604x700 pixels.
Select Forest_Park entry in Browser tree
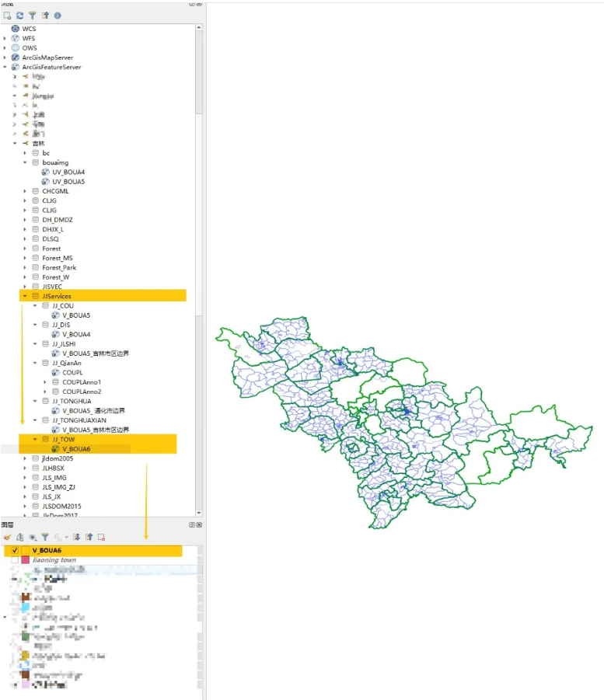click(59, 267)
